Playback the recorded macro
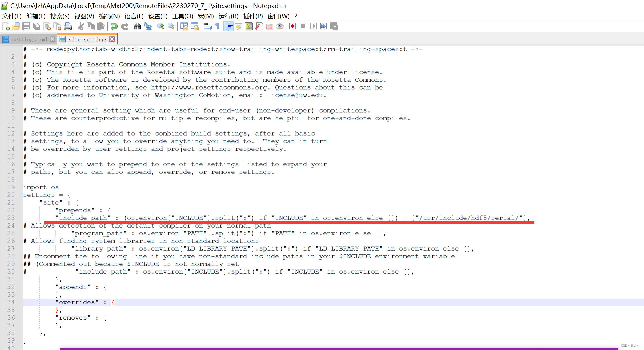This screenshot has width=644, height=350. click(313, 26)
